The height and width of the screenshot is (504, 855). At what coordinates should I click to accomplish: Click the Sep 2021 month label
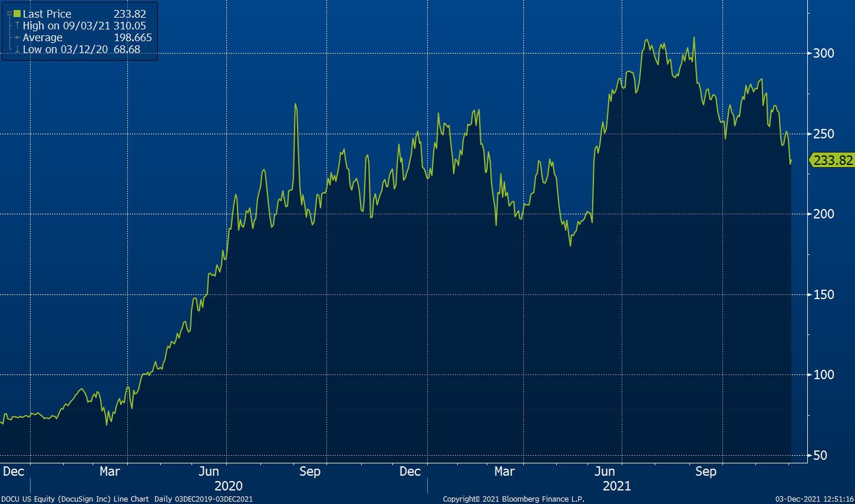point(706,472)
